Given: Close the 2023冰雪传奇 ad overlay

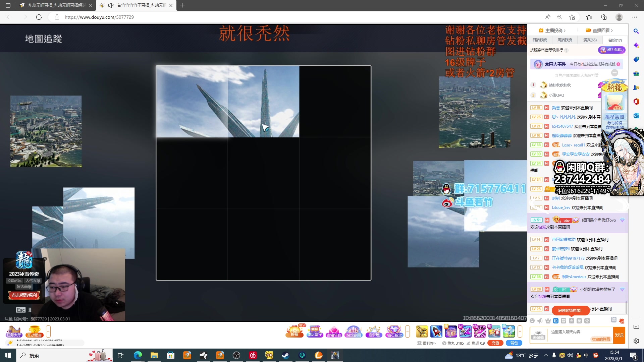Looking at the screenshot, I should (45, 259).
